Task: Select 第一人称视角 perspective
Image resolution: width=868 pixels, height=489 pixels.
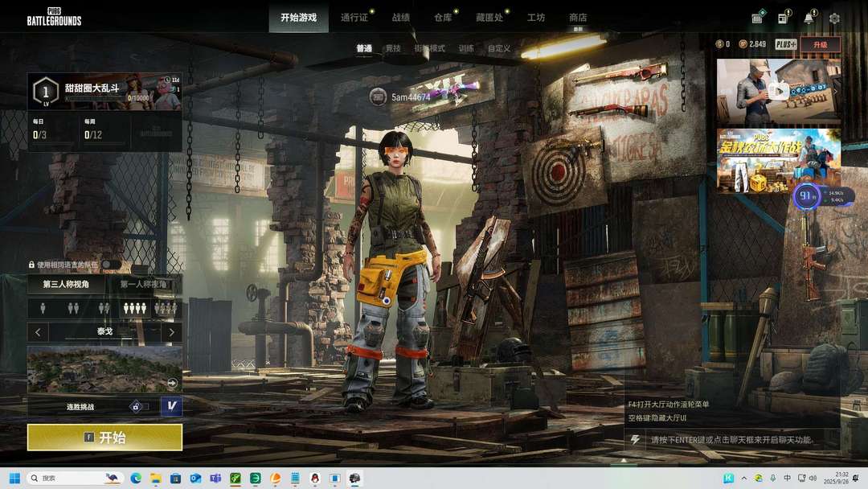Action: click(143, 284)
